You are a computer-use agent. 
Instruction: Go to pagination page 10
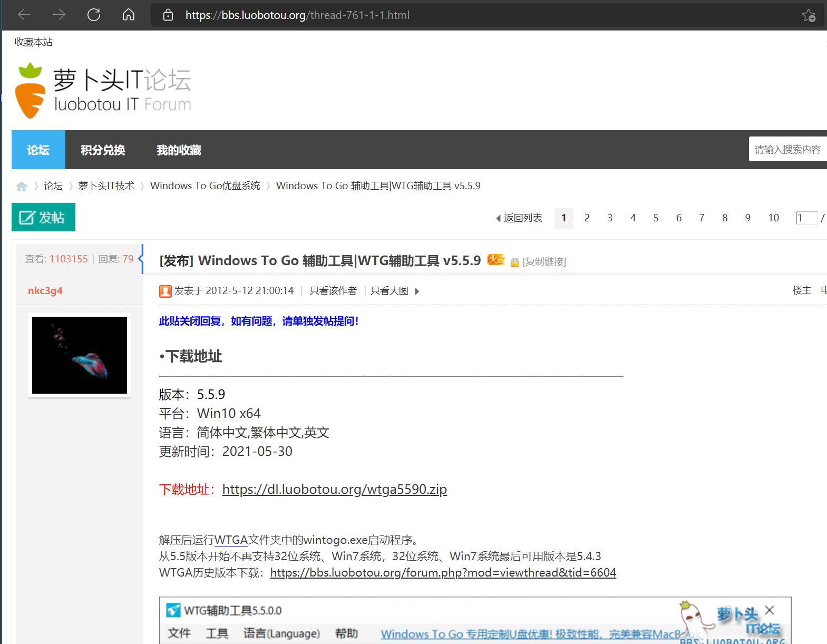click(x=773, y=218)
